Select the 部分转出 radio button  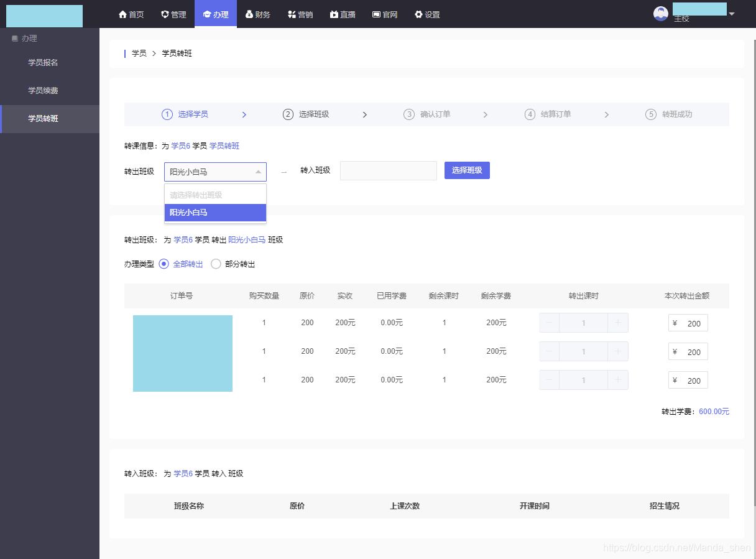(x=215, y=264)
